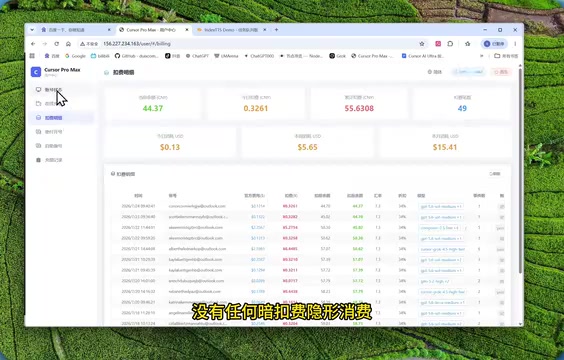
Task: Click the ¥0.0717 deduction cell
Action: pyautogui.click(x=290, y=281)
